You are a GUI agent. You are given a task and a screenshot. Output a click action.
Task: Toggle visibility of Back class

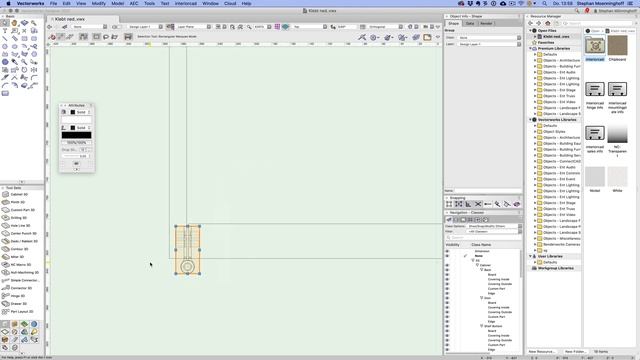[447, 270]
